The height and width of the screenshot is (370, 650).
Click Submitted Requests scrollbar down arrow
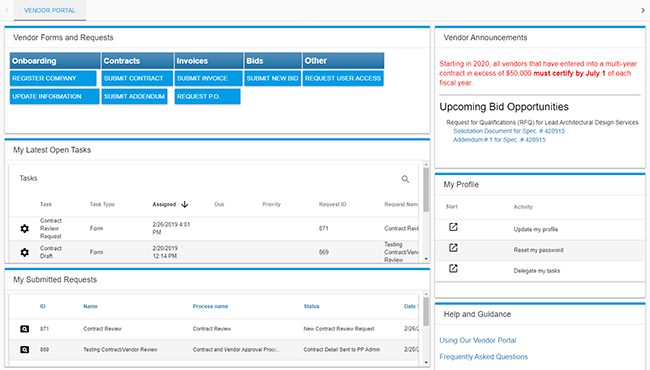426,363
